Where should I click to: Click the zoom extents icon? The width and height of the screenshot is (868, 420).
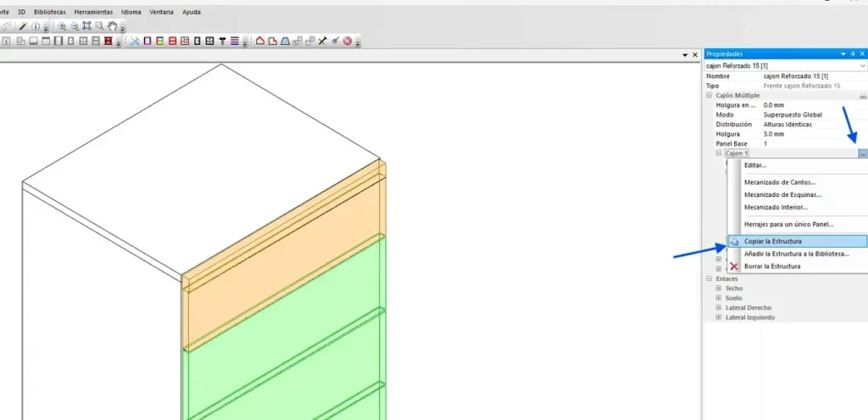[87, 26]
